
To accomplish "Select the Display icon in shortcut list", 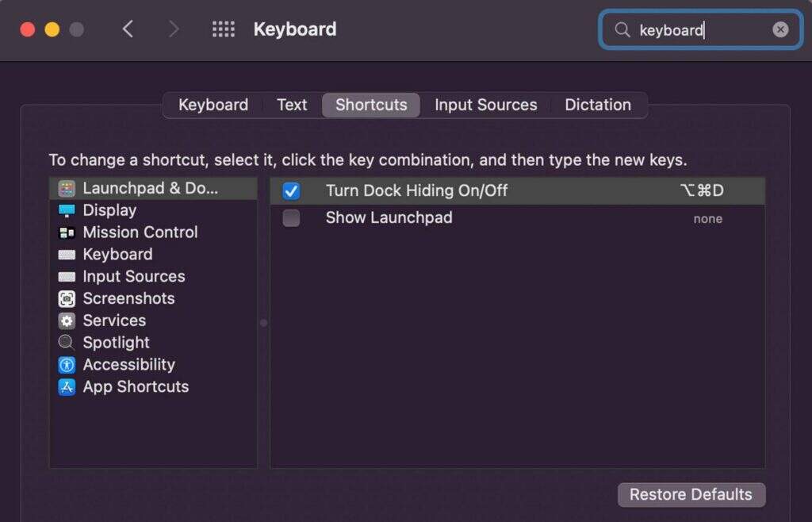I will 67,210.
